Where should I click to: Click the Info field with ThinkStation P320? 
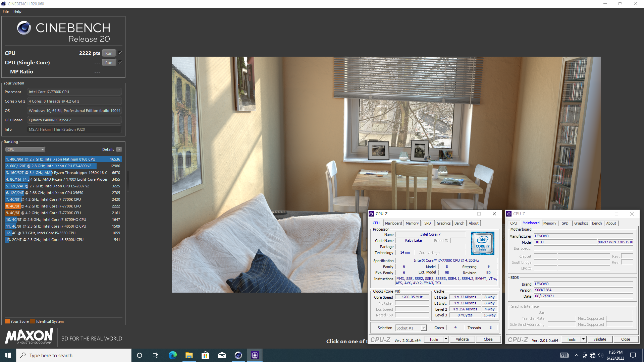(x=74, y=129)
